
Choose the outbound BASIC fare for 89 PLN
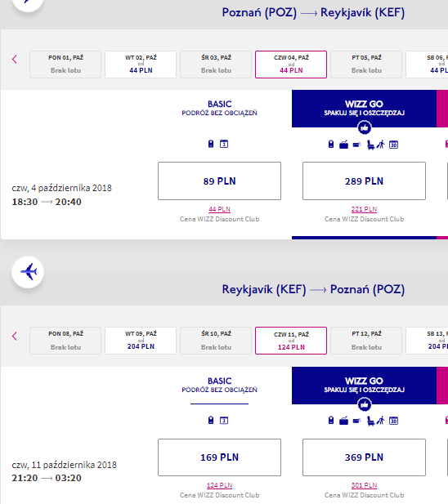tap(219, 181)
